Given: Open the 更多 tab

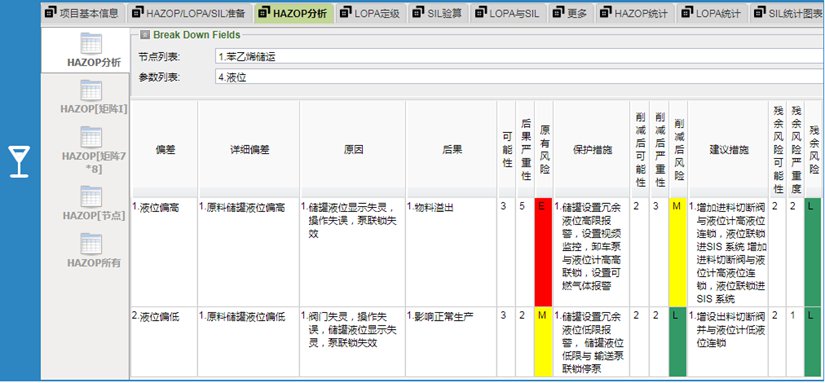Looking at the screenshot, I should 570,13.
